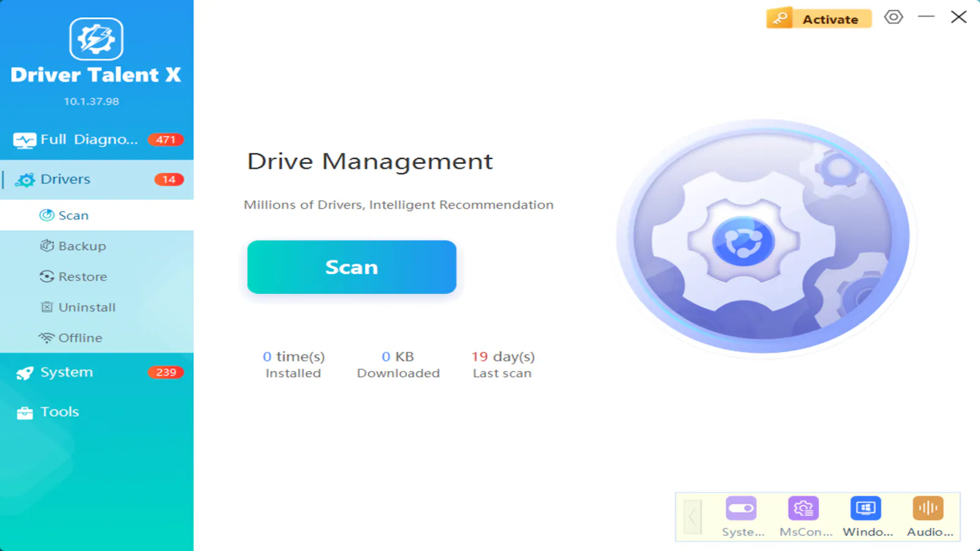This screenshot has height=551, width=980.
Task: Click the 471 badge on Full Diagnosis
Action: click(x=166, y=140)
